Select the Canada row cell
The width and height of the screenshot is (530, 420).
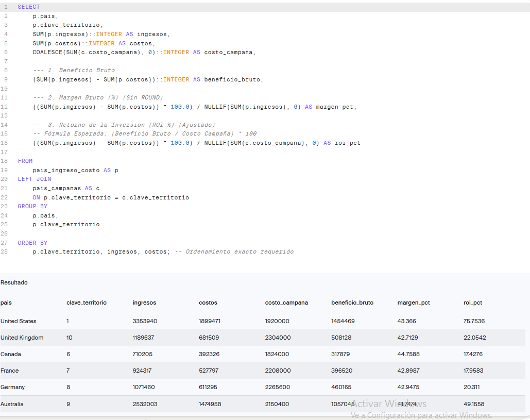pyautogui.click(x=11, y=355)
